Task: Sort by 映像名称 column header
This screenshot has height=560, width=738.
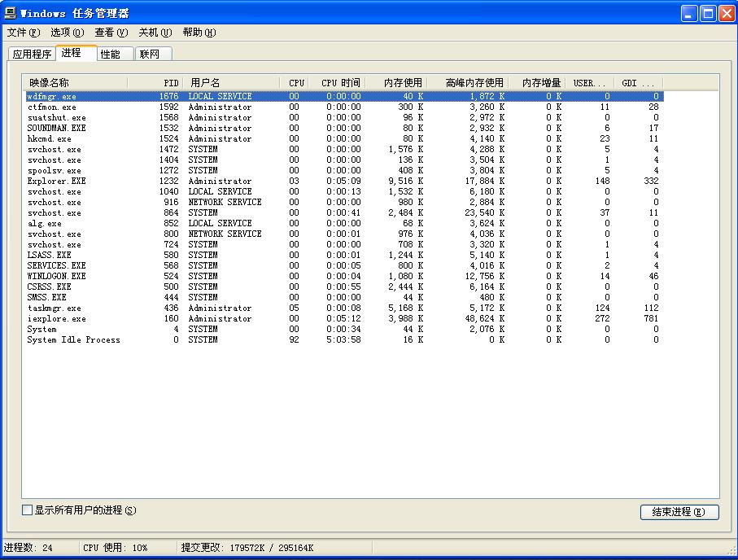Action: click(x=76, y=83)
